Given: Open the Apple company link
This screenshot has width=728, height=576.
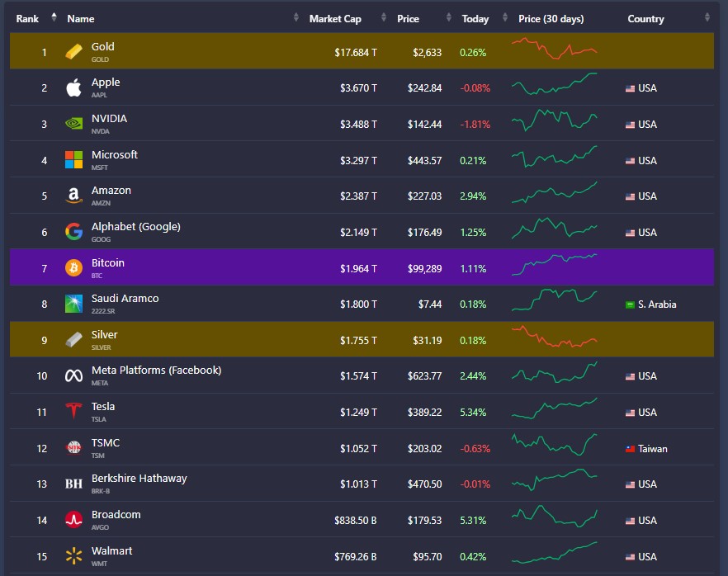Looking at the screenshot, I should coord(106,83).
